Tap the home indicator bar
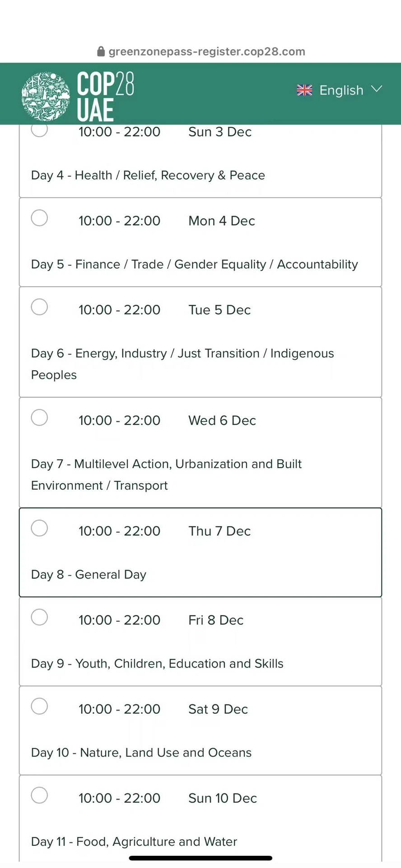 [200, 858]
